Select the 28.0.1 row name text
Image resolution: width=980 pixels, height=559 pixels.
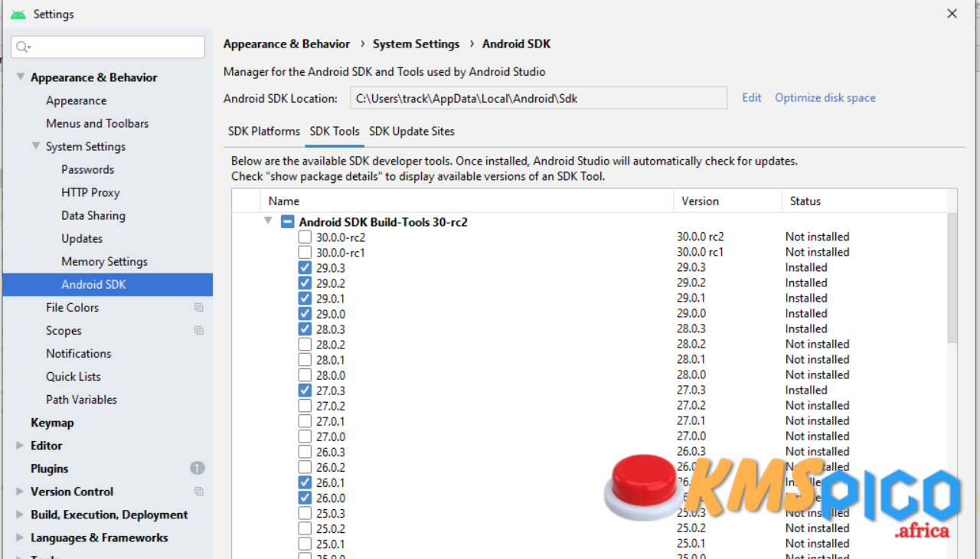click(331, 360)
